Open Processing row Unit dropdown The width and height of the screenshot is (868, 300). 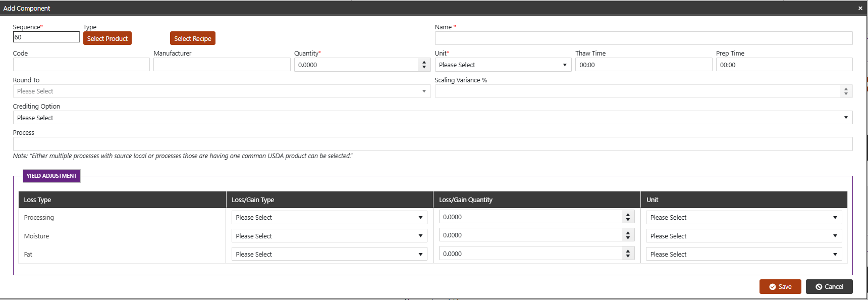744,217
